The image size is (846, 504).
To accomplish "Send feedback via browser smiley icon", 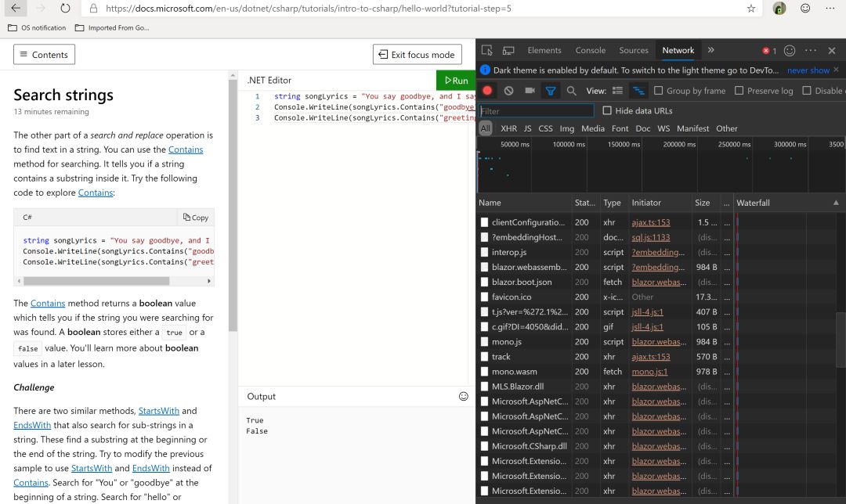I will (805, 8).
